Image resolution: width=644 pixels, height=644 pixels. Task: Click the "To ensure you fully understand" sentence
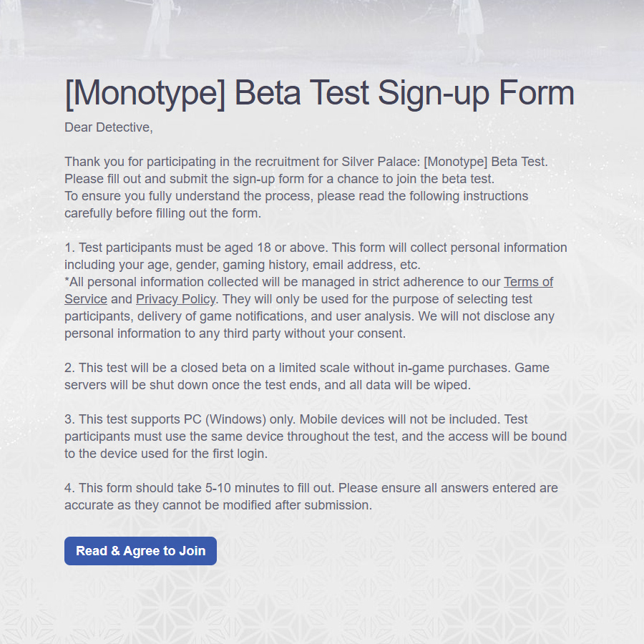coord(296,196)
